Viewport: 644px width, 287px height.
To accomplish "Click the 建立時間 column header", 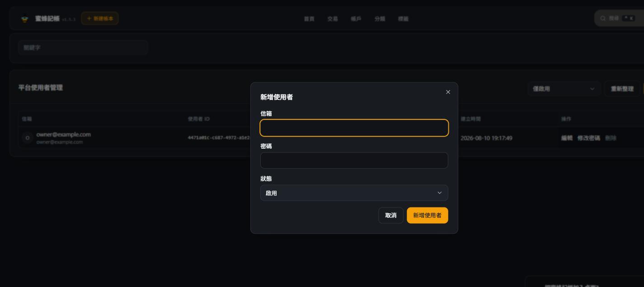I will tap(471, 119).
